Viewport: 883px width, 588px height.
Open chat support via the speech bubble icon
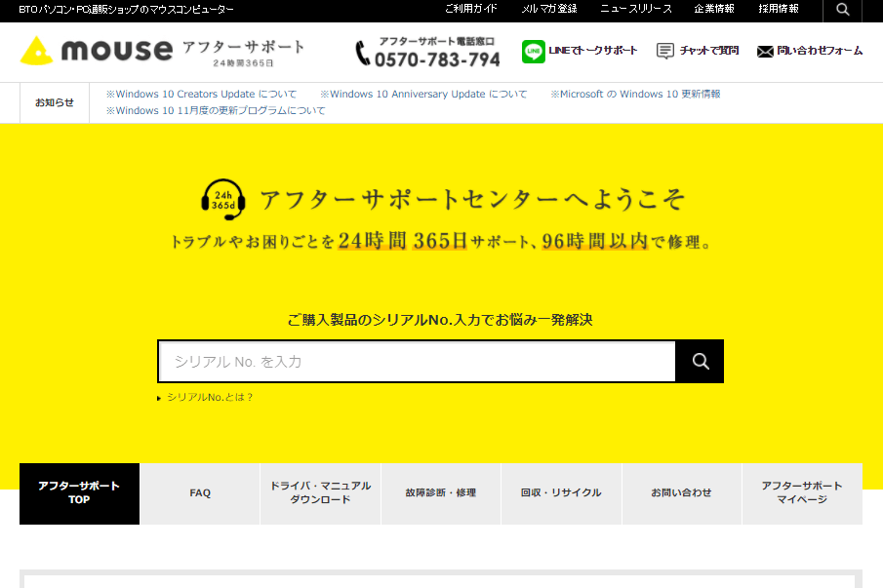click(x=665, y=50)
